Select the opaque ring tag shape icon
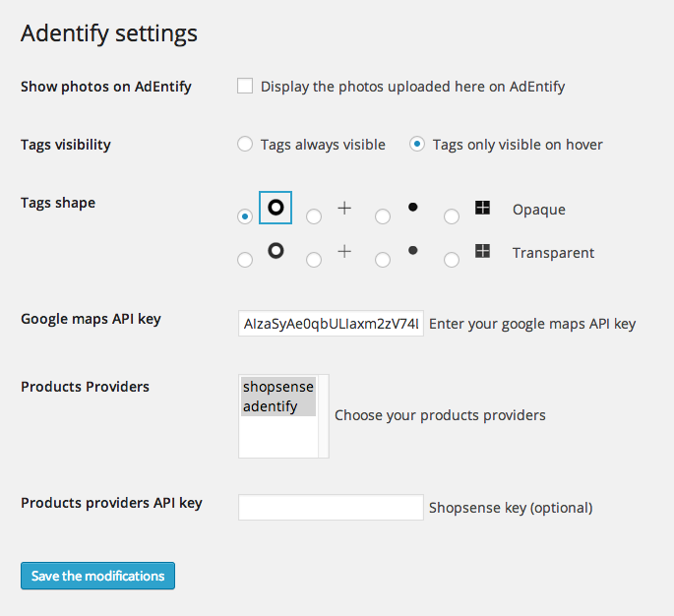 pyautogui.click(x=276, y=208)
